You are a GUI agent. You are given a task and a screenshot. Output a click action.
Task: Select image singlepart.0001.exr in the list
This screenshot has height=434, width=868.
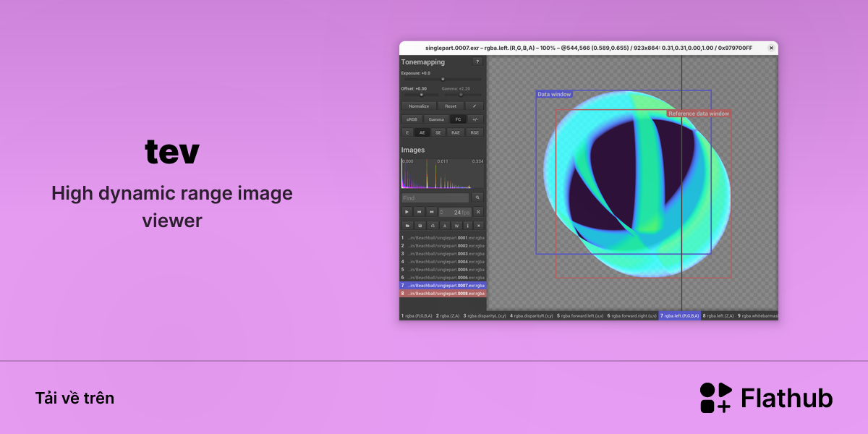click(443, 237)
